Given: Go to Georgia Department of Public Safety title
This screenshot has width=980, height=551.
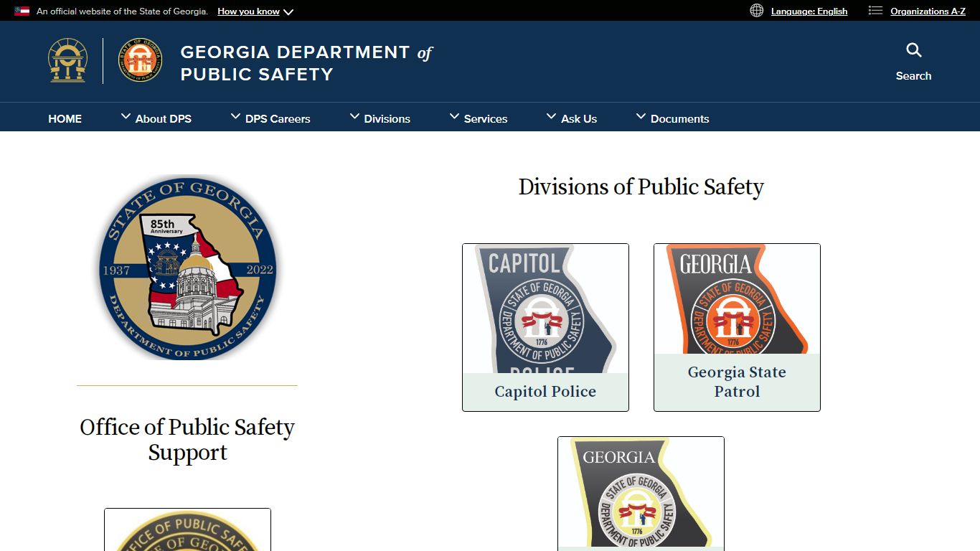Looking at the screenshot, I should click(x=306, y=63).
